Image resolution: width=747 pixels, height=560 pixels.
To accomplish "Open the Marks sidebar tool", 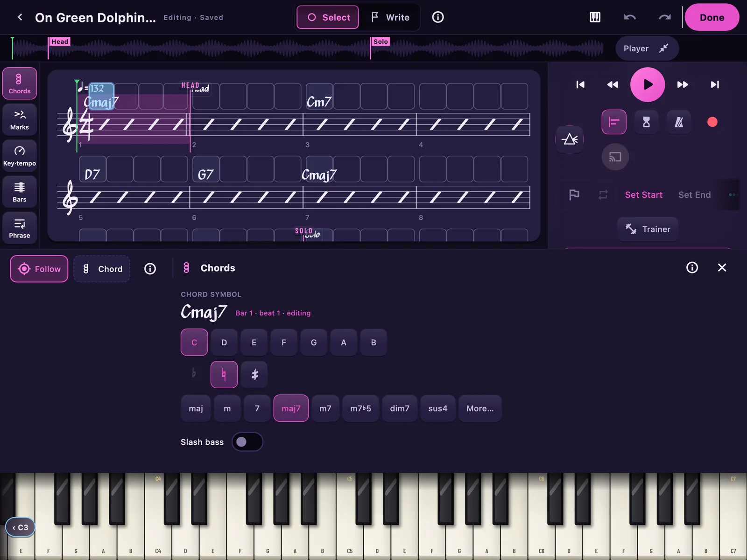I will point(20,119).
